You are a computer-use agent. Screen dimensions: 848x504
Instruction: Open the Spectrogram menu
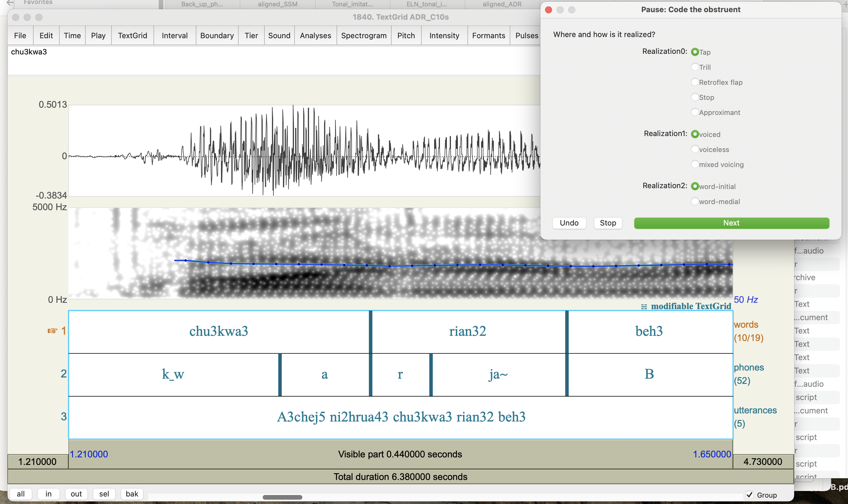coord(363,36)
